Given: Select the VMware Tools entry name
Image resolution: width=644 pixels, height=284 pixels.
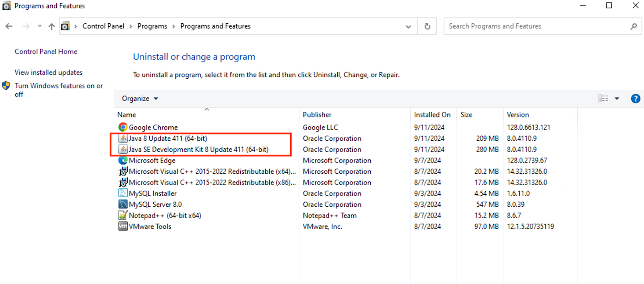Looking at the screenshot, I should tap(150, 226).
